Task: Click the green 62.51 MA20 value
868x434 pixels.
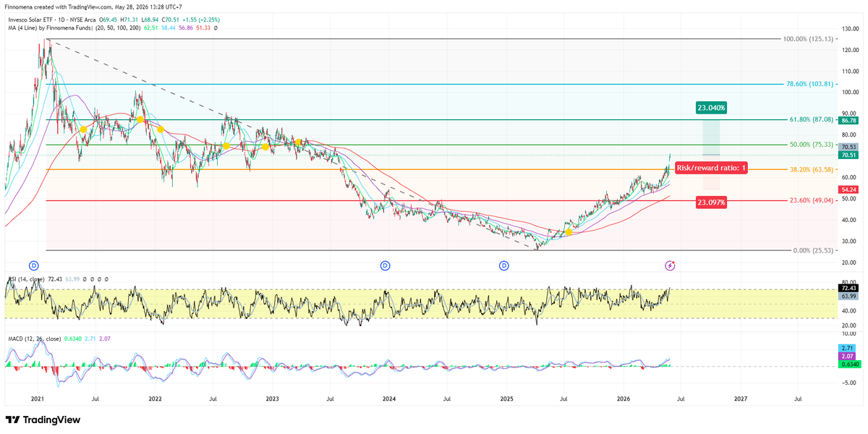Action: point(151,27)
